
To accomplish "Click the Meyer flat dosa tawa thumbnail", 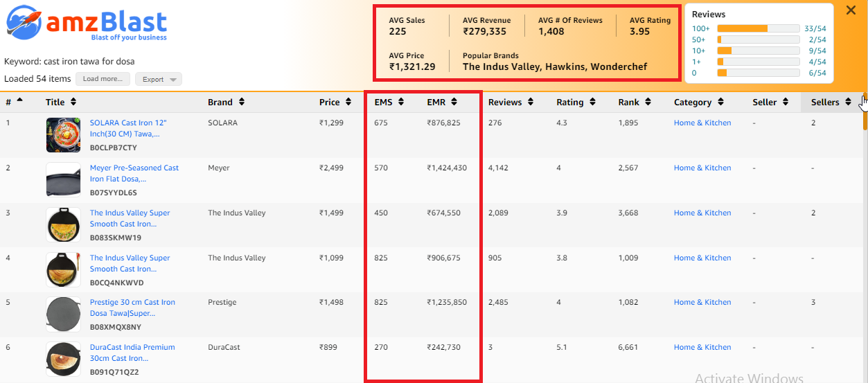I will [63, 180].
